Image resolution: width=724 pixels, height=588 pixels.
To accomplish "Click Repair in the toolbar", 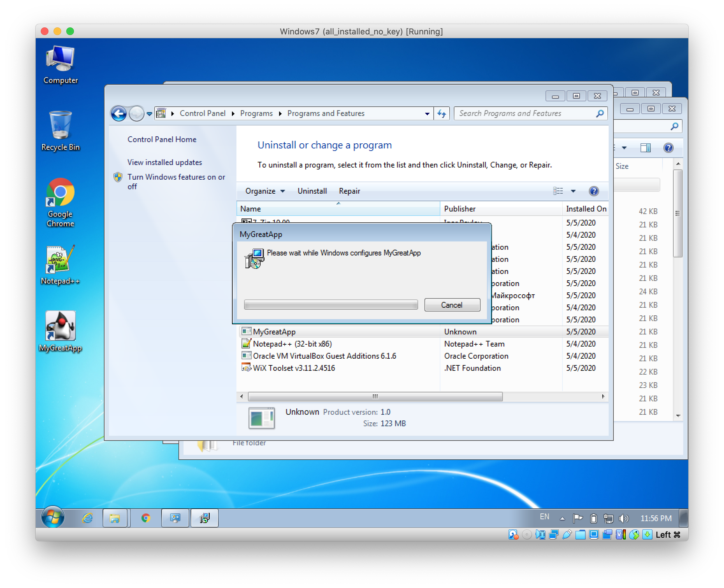I will 349,191.
